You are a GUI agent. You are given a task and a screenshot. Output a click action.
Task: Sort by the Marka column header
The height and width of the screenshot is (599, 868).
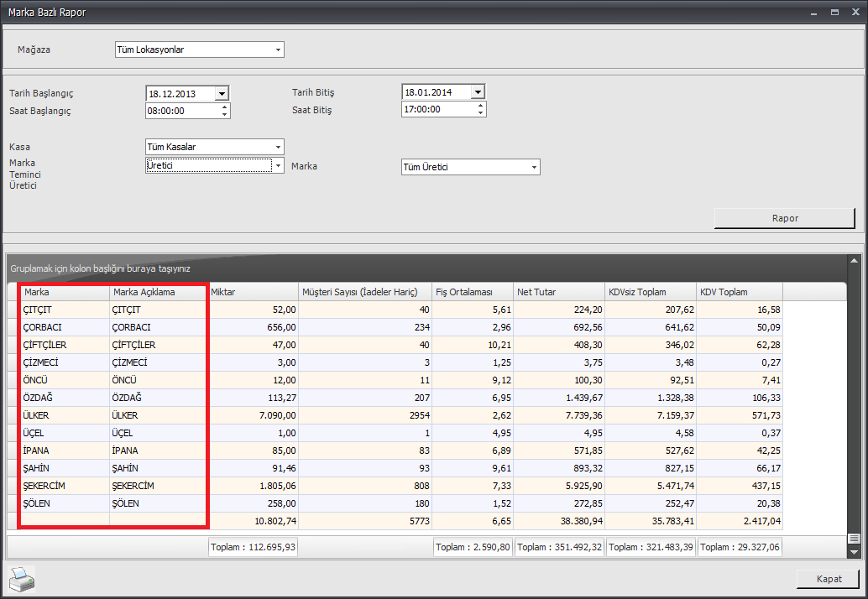64,292
